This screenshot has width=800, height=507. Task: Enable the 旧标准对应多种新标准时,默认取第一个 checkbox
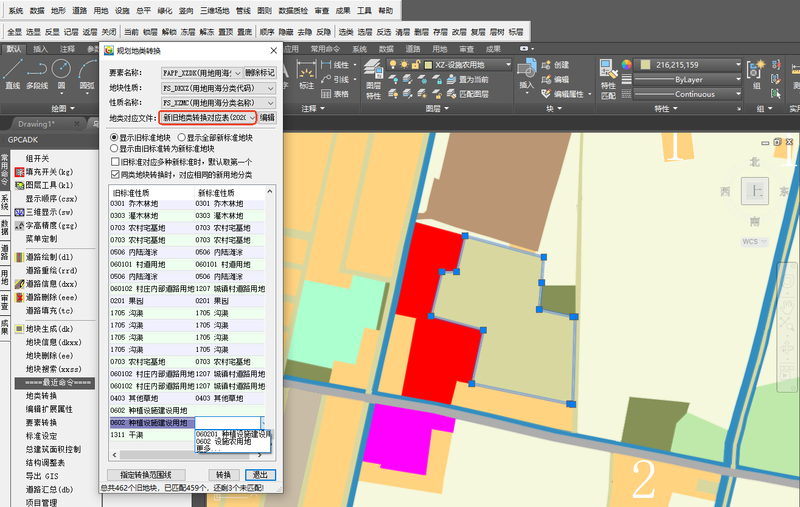point(115,162)
